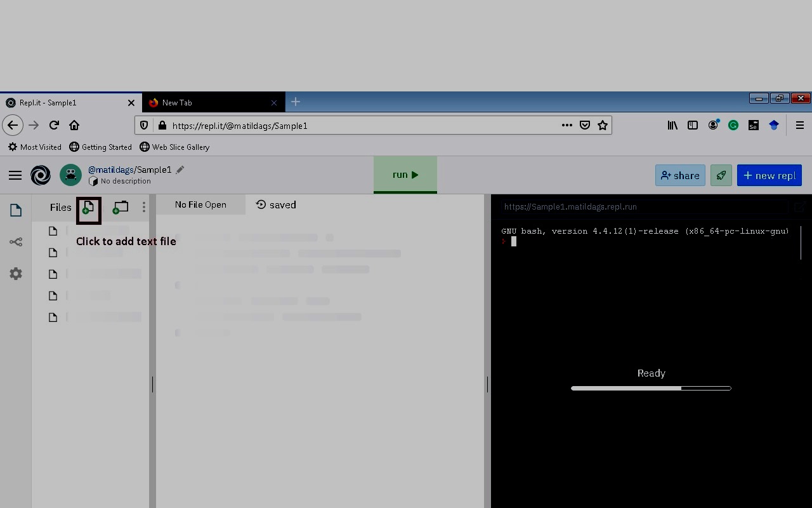Bookmark this page with the star icon

pos(602,125)
